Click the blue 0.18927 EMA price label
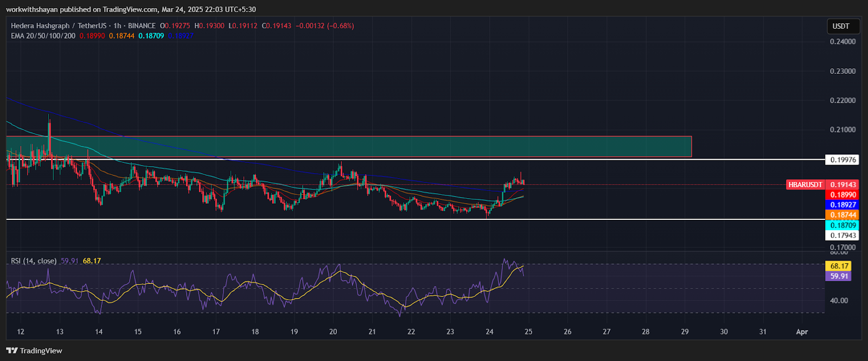 843,205
